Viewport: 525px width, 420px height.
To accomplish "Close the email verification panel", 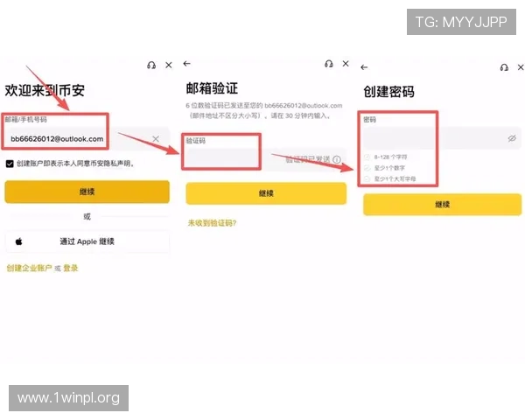I will pos(346,64).
